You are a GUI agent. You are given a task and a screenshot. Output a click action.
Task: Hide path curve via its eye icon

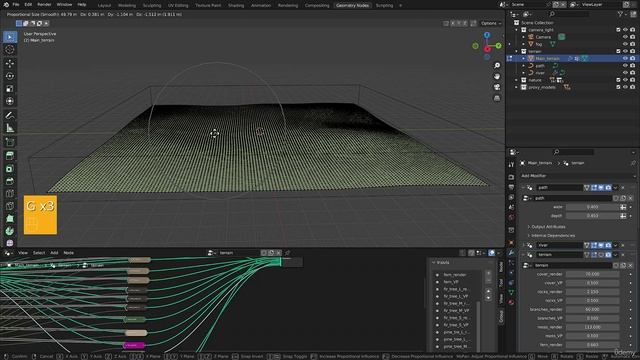(625, 66)
